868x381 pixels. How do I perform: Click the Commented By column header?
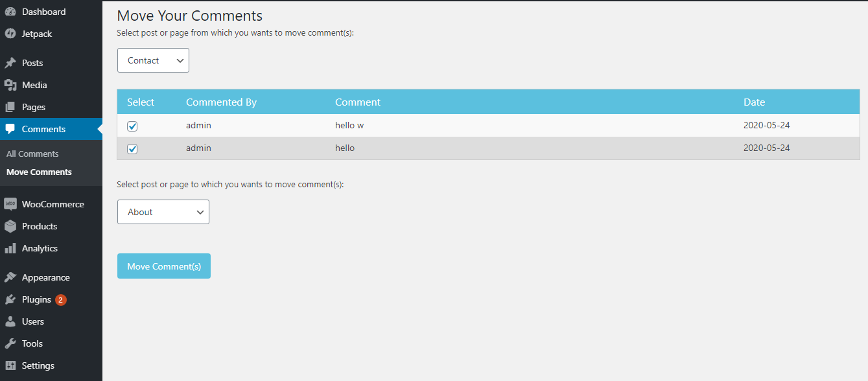[x=221, y=102]
